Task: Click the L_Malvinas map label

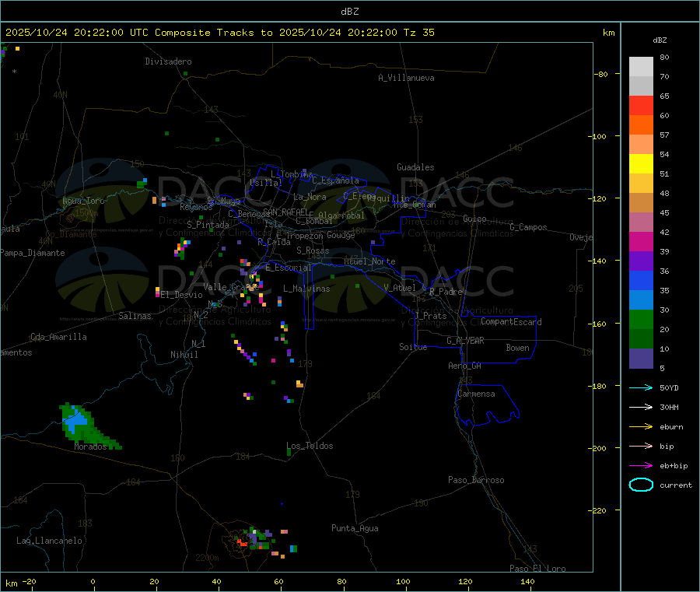Action: pos(306,289)
